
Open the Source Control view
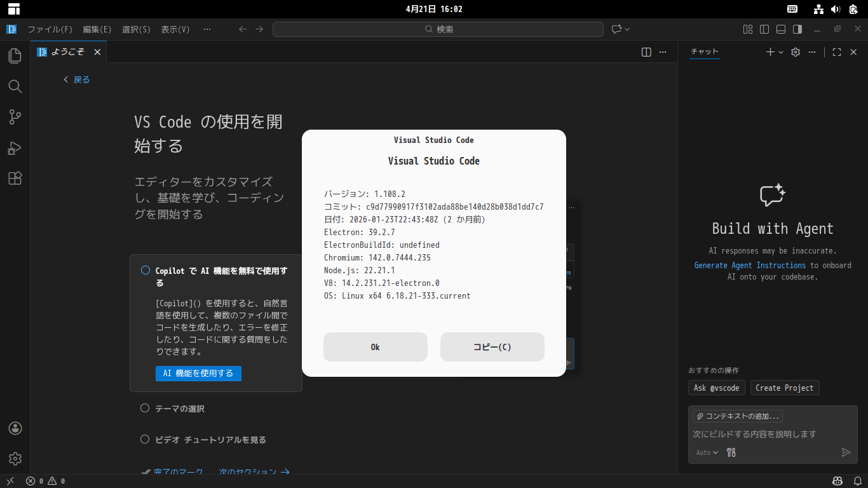click(x=15, y=117)
